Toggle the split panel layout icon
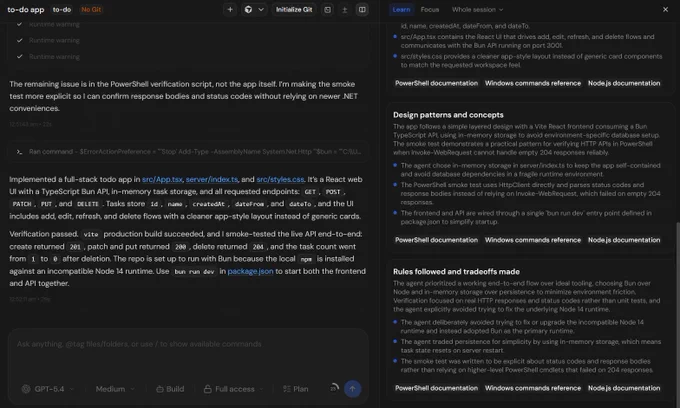Screen dimensions: 680x408 (362, 10)
